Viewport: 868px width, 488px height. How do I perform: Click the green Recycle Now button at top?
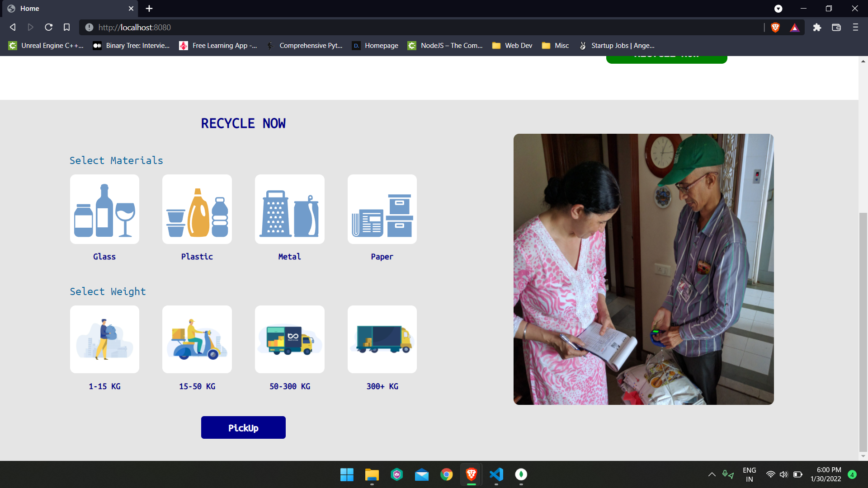[x=666, y=59]
